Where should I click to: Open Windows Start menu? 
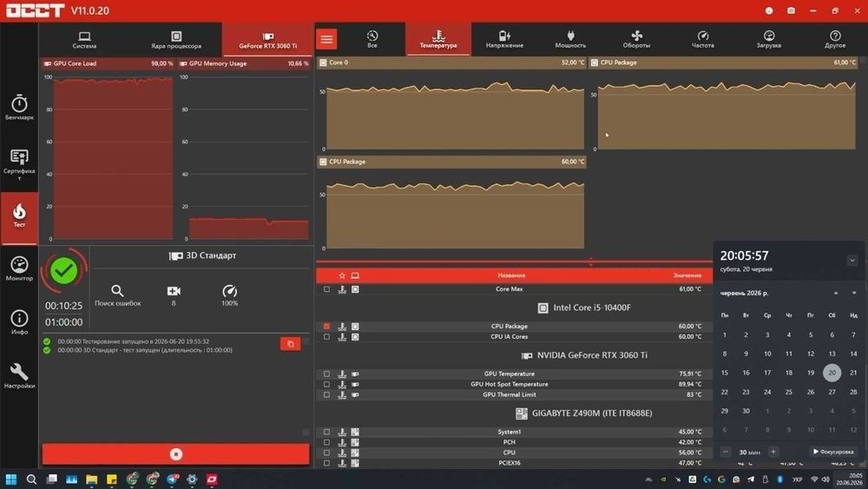[x=11, y=479]
